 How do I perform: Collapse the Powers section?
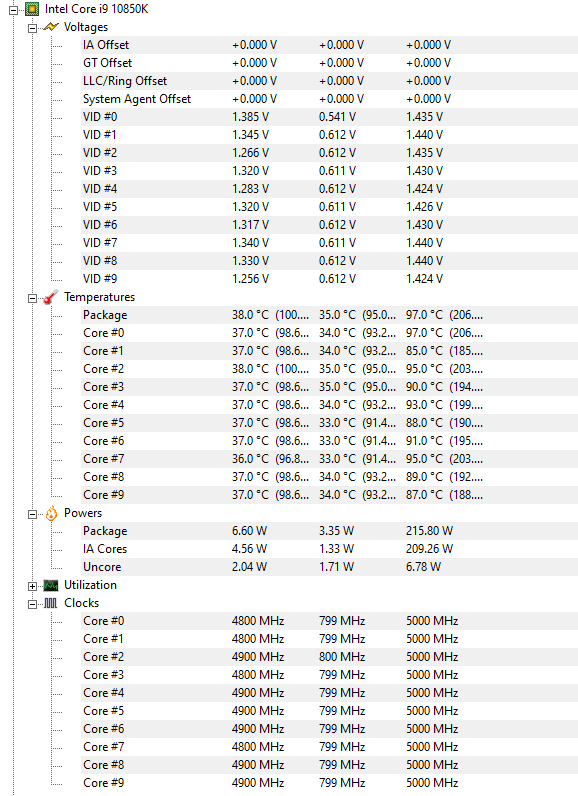(32, 514)
